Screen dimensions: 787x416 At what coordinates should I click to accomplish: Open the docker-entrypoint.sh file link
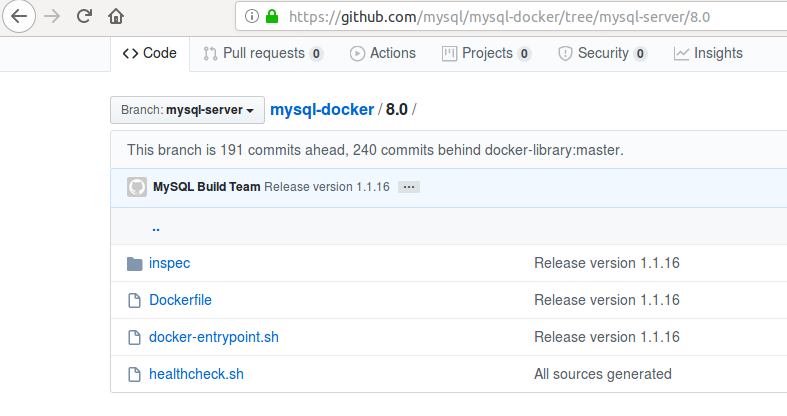213,337
